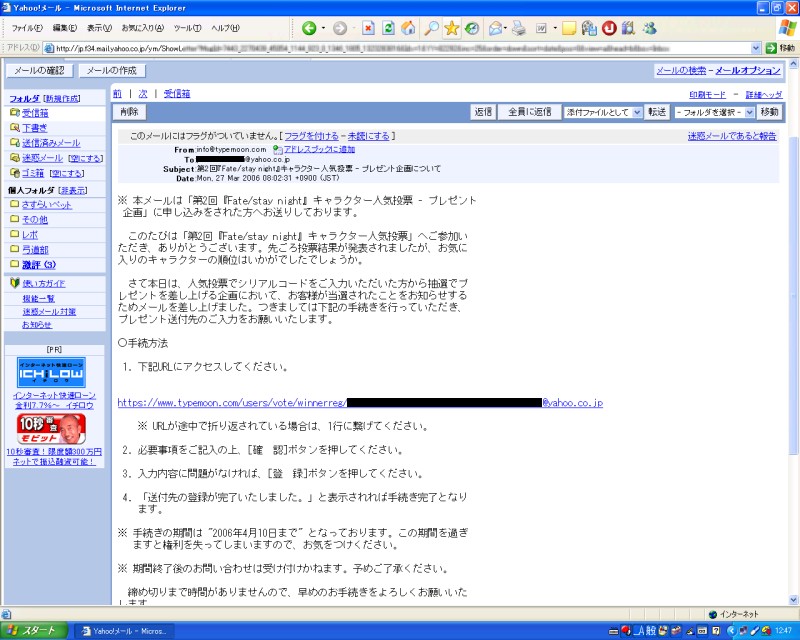The width and height of the screenshot is (800, 640).
Task: Click the Stop loading icon
Action: 368,28
